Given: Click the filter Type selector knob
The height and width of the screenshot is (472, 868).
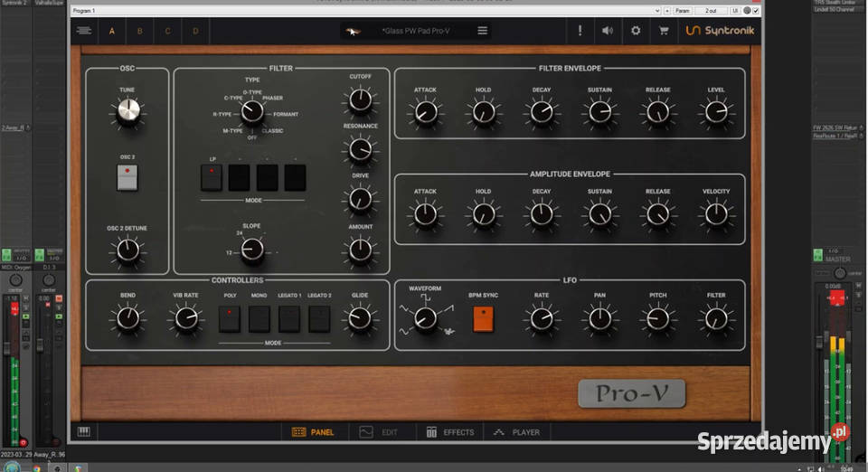Looking at the screenshot, I should click(252, 112).
